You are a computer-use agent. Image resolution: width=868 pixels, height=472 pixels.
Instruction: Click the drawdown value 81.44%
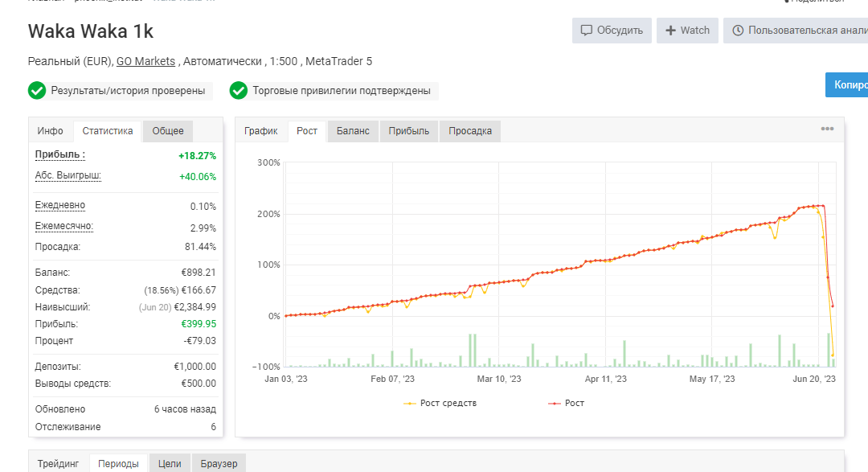(x=200, y=247)
